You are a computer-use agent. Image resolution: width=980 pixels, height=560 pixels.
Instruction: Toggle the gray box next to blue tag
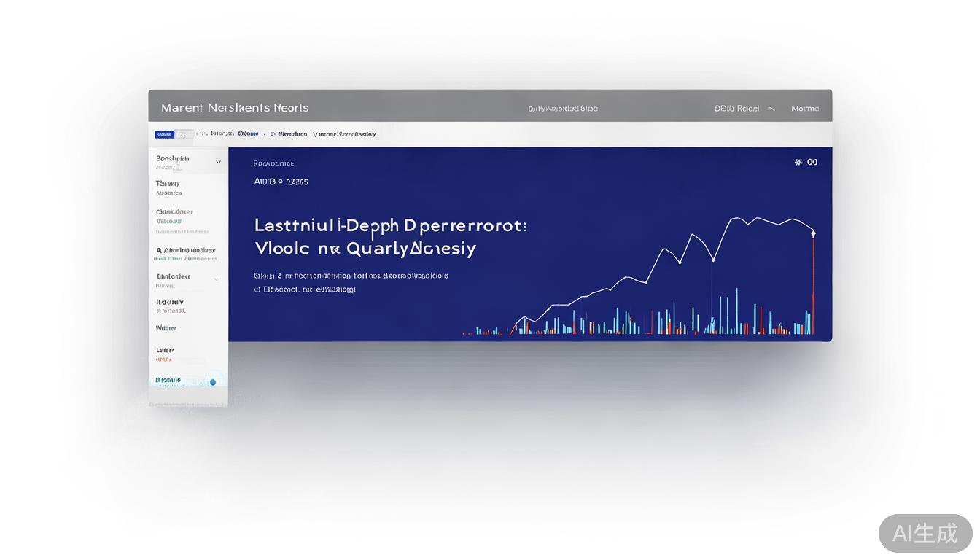(x=185, y=134)
